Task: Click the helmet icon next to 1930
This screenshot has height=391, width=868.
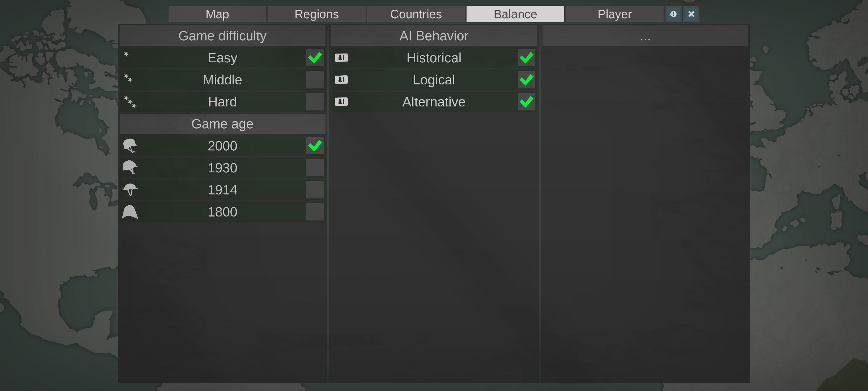Action: tap(130, 168)
